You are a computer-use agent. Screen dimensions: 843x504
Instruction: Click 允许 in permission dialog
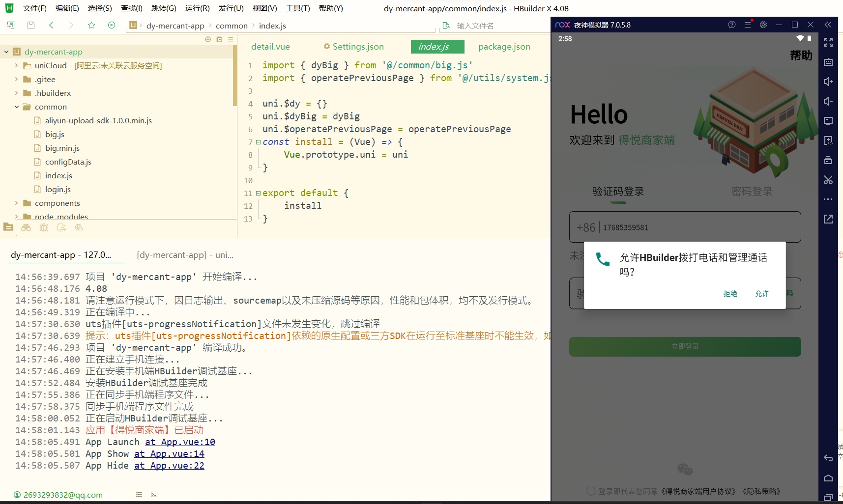[x=762, y=293]
